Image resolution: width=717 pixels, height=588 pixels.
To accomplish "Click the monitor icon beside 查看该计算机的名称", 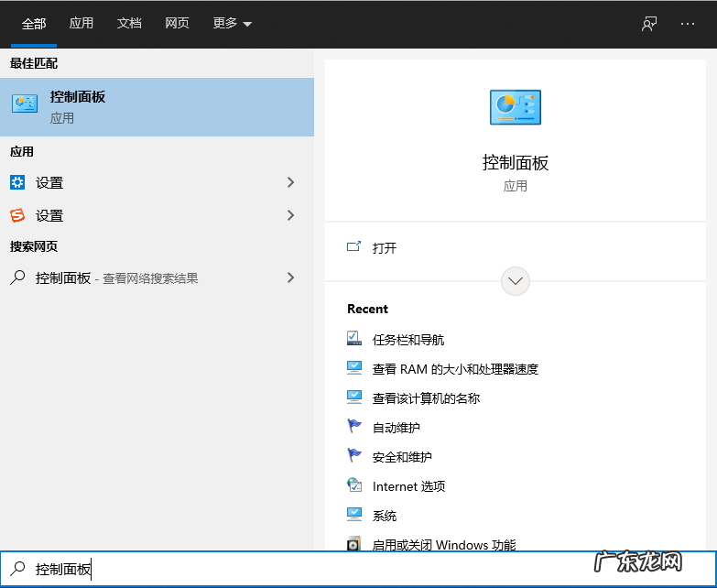I will 354,397.
